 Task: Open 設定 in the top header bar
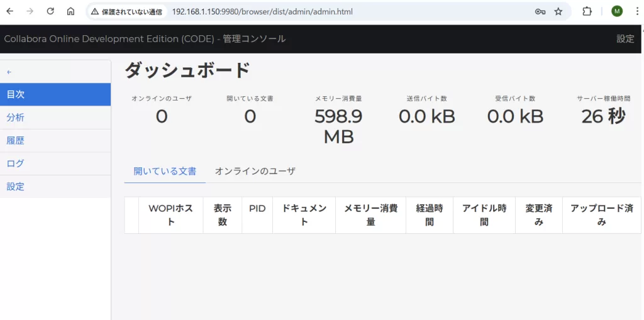coord(625,39)
